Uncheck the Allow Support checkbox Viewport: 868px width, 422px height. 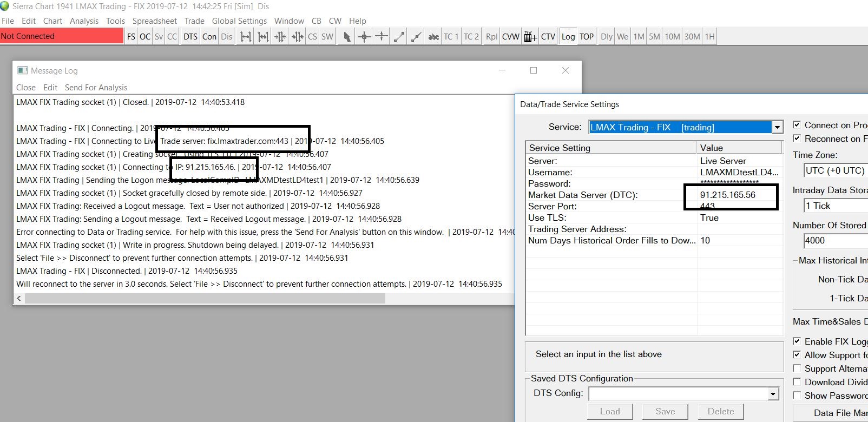click(797, 355)
